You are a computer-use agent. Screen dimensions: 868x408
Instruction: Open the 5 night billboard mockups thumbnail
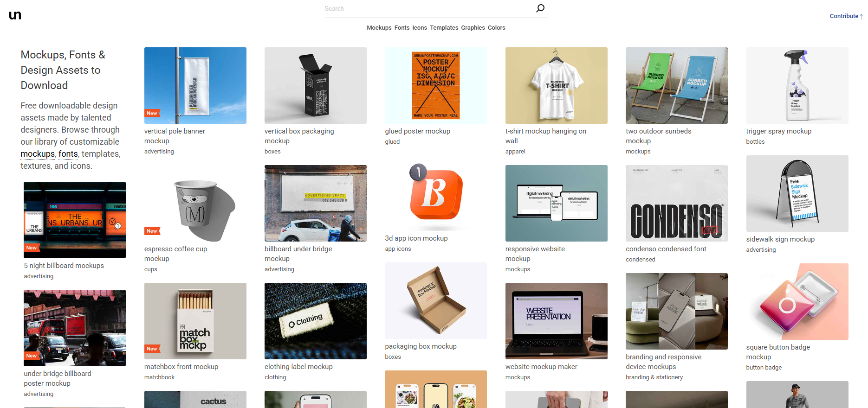(75, 220)
